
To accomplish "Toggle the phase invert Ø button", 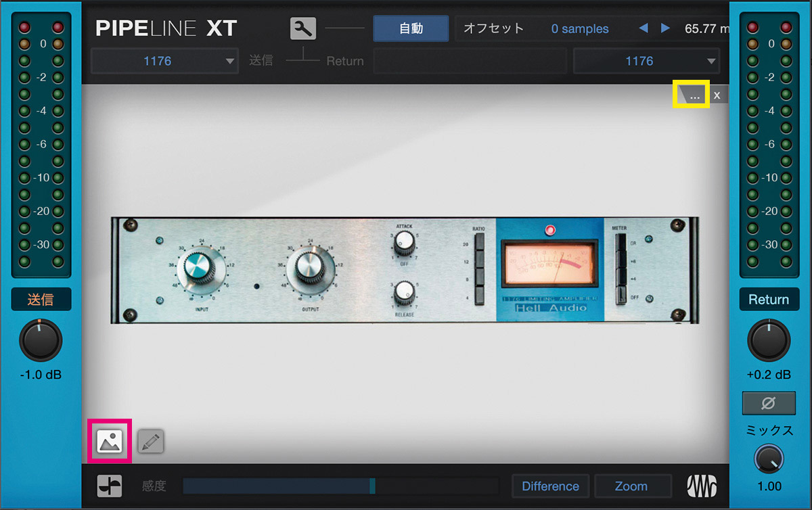I will (768, 403).
